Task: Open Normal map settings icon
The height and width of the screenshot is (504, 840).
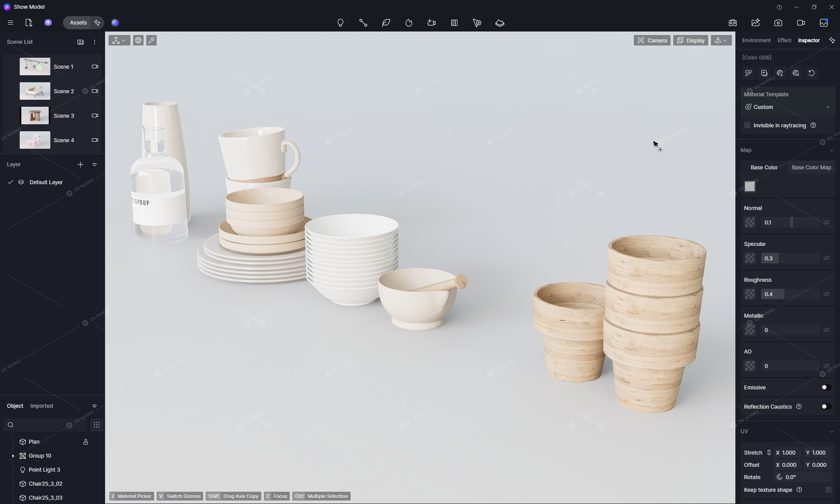Action: 826,223
